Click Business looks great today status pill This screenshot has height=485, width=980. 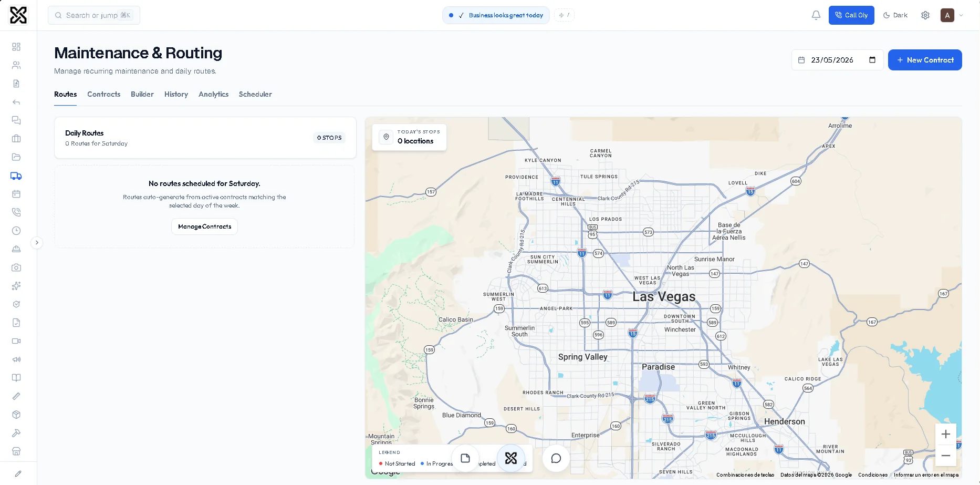click(496, 15)
